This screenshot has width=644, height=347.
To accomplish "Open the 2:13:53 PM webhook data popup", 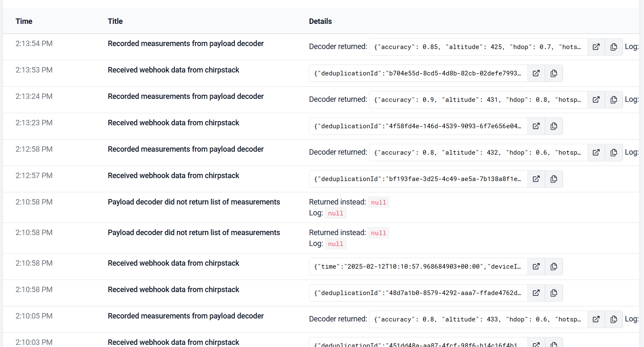I will 536,73.
